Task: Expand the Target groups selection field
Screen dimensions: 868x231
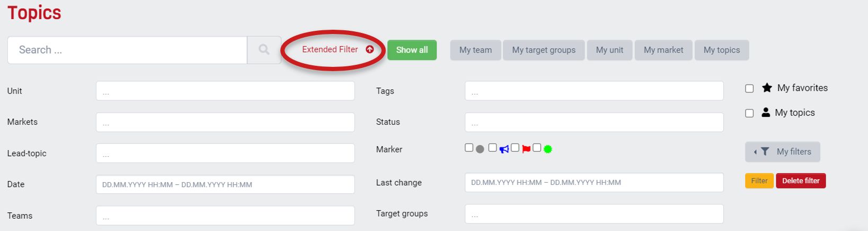Action: [594, 214]
